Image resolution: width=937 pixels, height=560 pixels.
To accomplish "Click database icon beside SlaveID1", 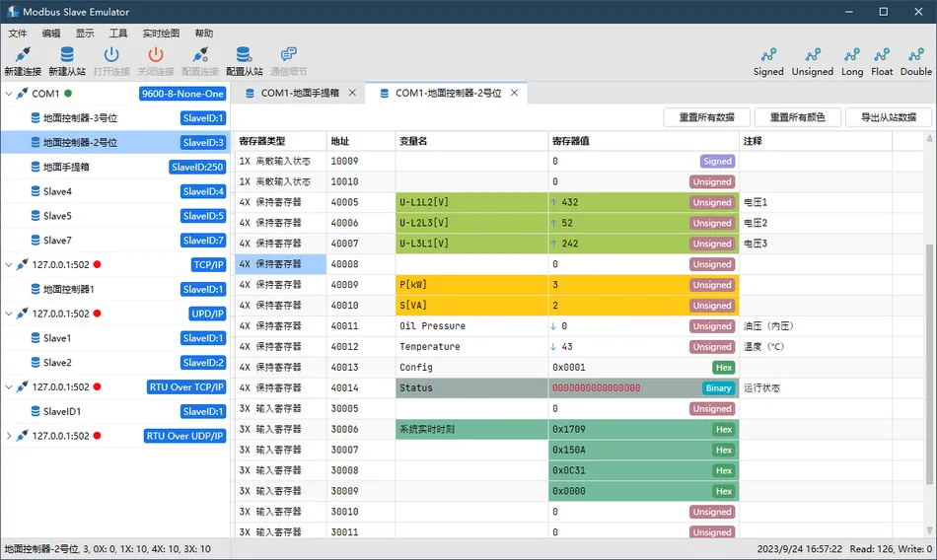I will (36, 411).
